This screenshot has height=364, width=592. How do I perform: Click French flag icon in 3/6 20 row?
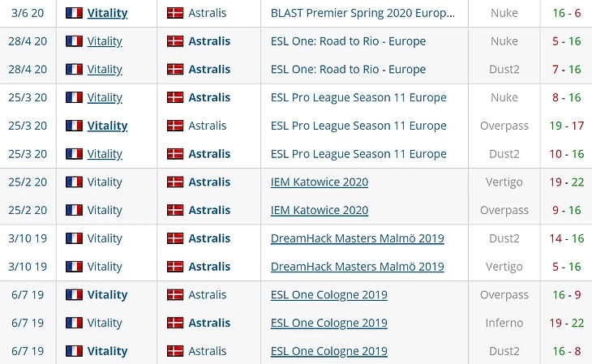coord(74,13)
